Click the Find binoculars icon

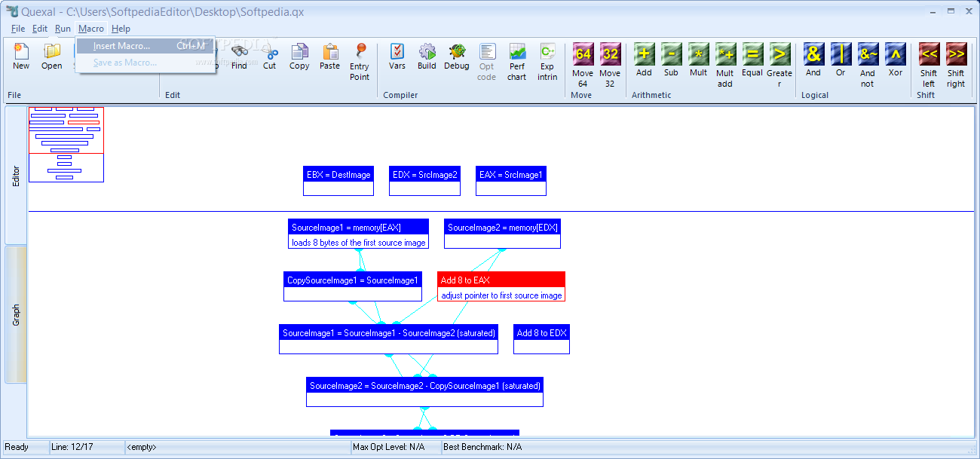239,51
